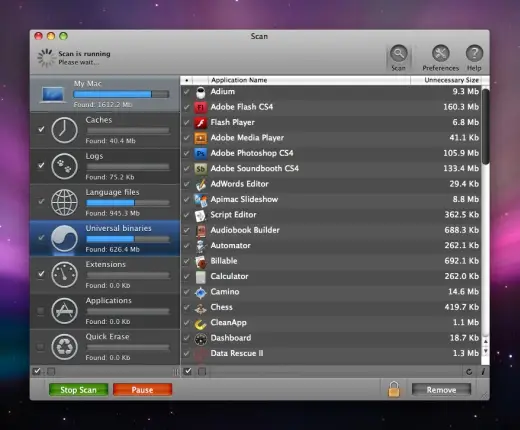Toggle the Universal binaries checkbox

click(x=41, y=238)
